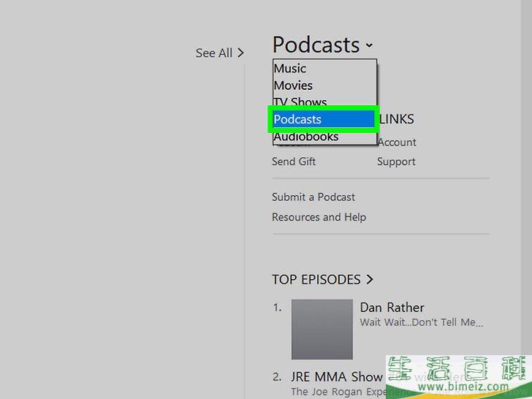Open the Account quick link

pyautogui.click(x=397, y=142)
